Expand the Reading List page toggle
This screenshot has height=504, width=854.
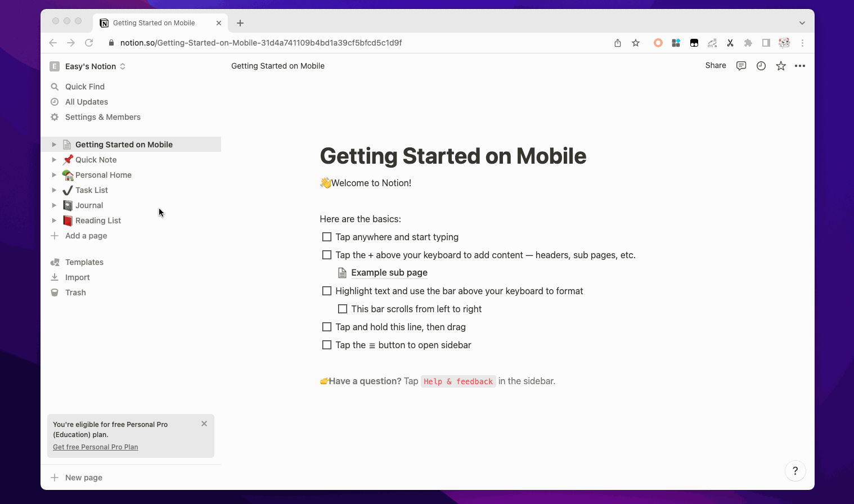[x=54, y=220]
